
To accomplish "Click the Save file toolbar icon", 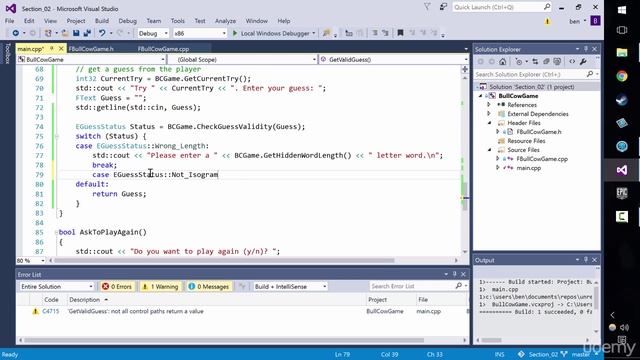I will (x=76, y=33).
